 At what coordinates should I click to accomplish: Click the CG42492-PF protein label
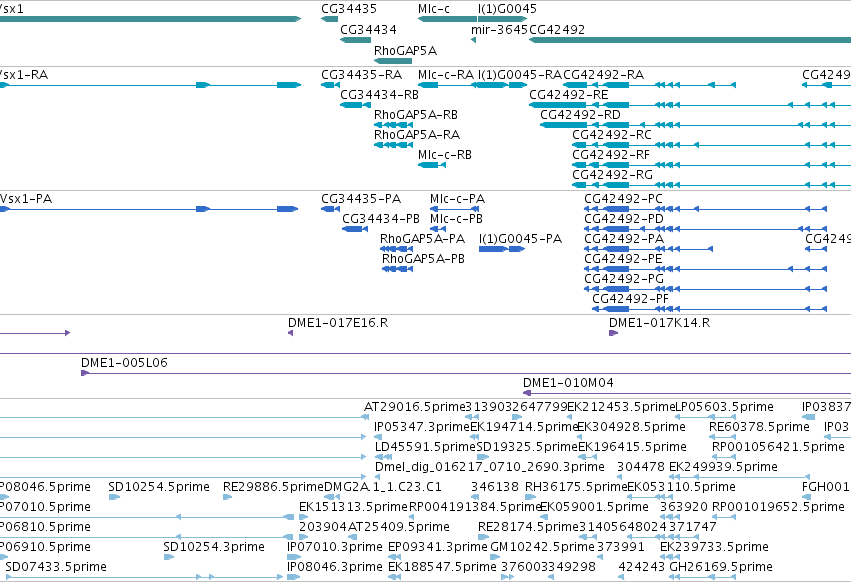point(630,299)
